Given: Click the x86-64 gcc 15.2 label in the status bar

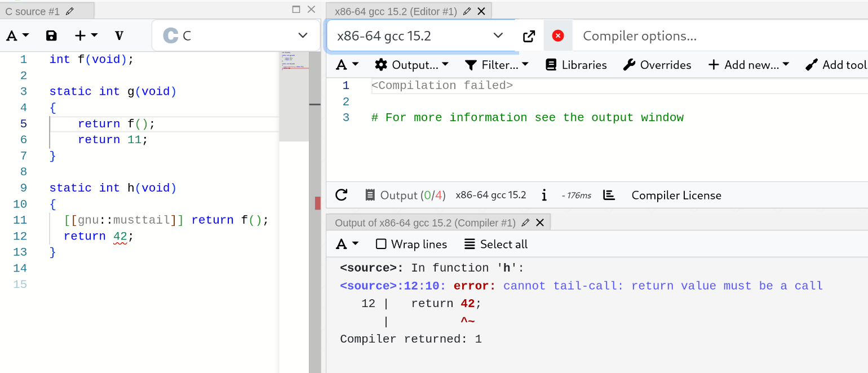Looking at the screenshot, I should click(490, 195).
